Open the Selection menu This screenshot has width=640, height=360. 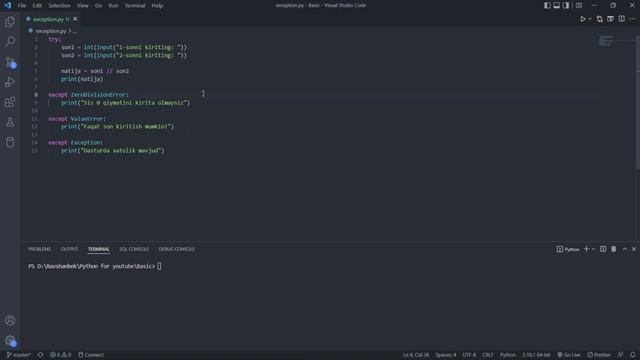tap(60, 6)
